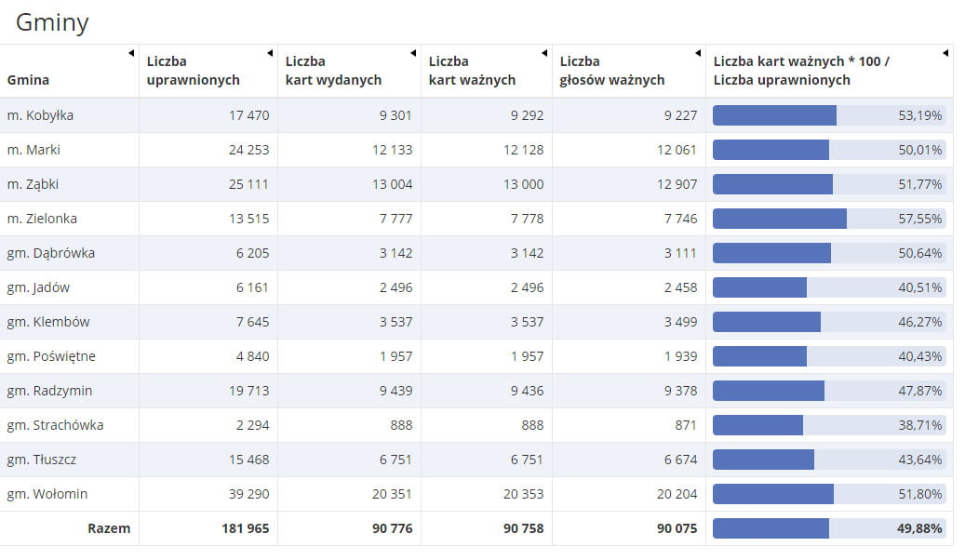965x560 pixels.
Task: Click the sort arrow in Gmina header
Action: click(131, 53)
